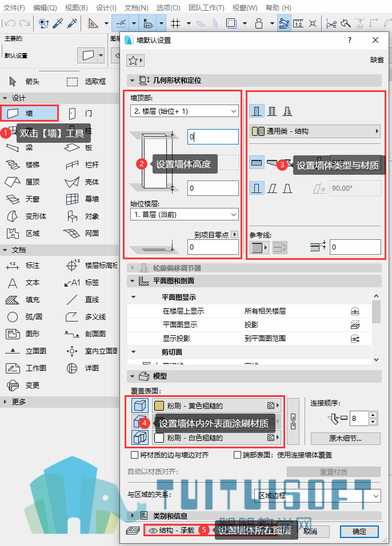Viewport: 392px width, 546px height.
Task: Open the 设计(I) menu
Action: (106, 7)
